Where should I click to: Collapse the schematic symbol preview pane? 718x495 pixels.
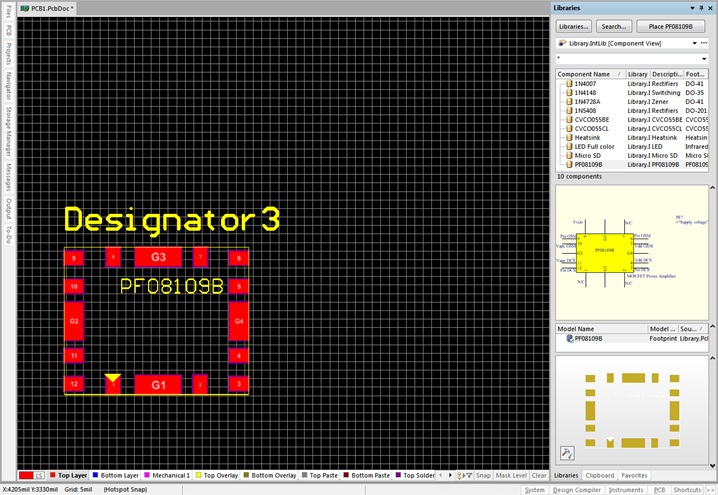712,188
